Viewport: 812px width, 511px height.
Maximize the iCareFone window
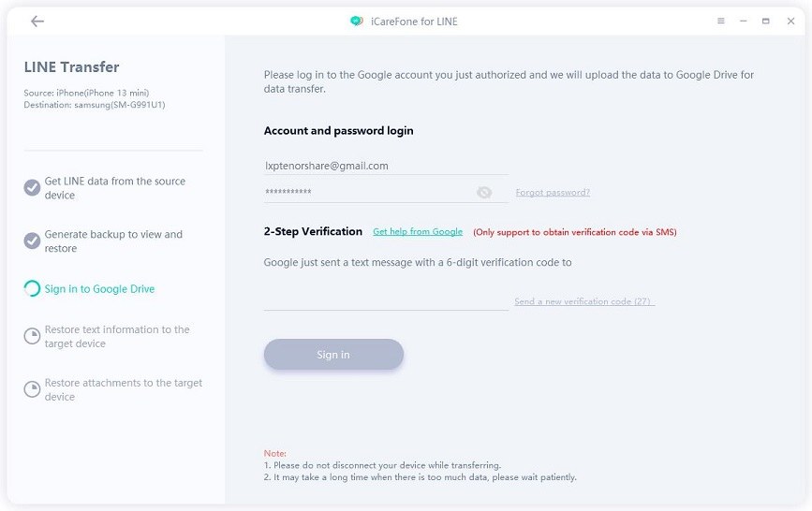pyautogui.click(x=766, y=22)
